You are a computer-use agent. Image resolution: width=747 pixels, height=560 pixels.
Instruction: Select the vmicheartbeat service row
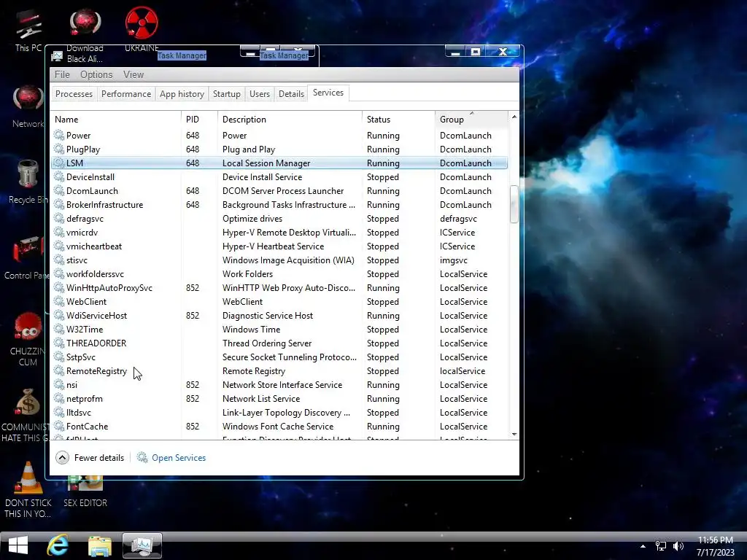279,246
